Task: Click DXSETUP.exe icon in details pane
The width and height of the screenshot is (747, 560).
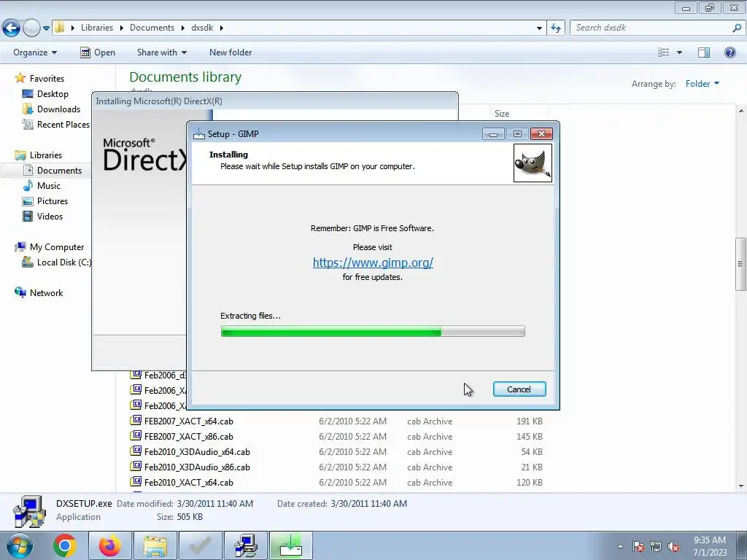Action: [x=29, y=511]
